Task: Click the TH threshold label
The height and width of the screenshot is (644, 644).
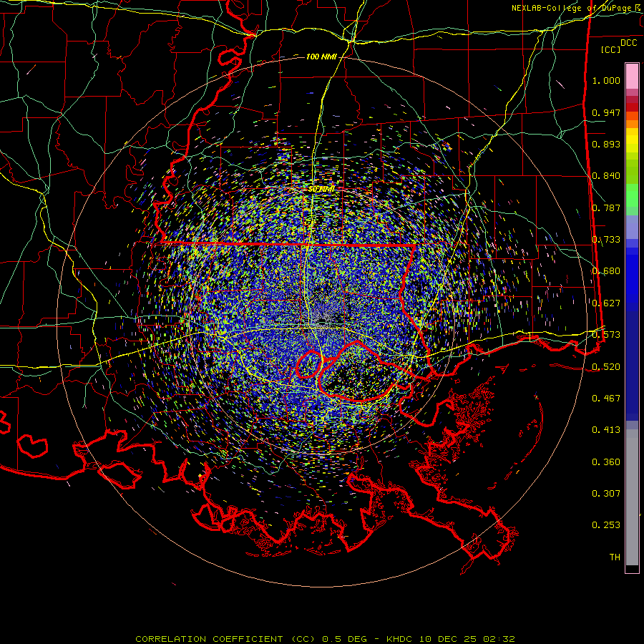Action: 615,557
